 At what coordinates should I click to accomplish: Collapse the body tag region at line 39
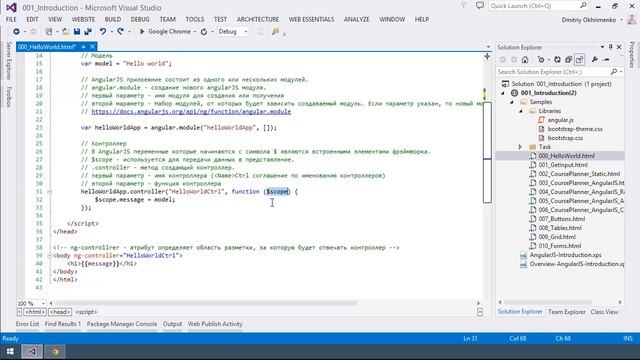pos(49,256)
